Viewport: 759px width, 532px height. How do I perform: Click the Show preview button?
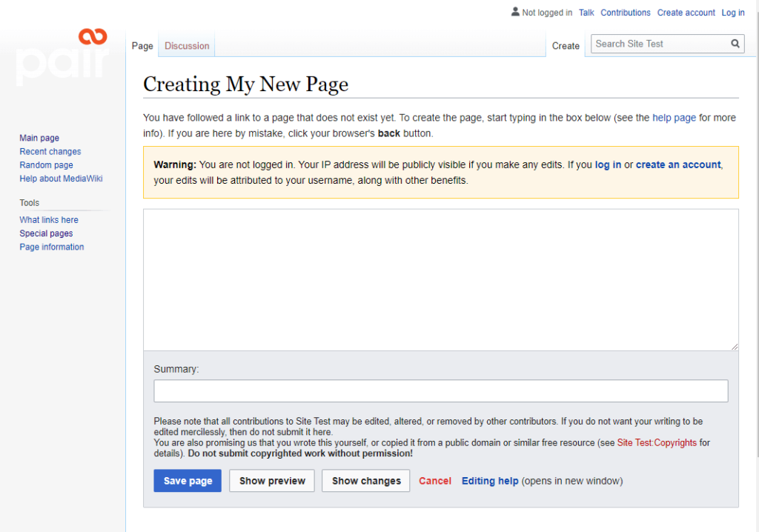(272, 481)
